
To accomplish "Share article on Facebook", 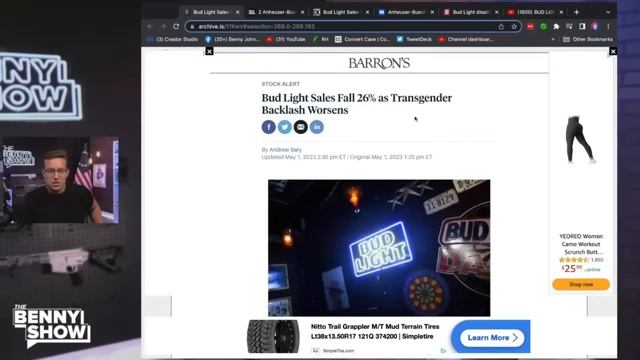I will point(269,127).
